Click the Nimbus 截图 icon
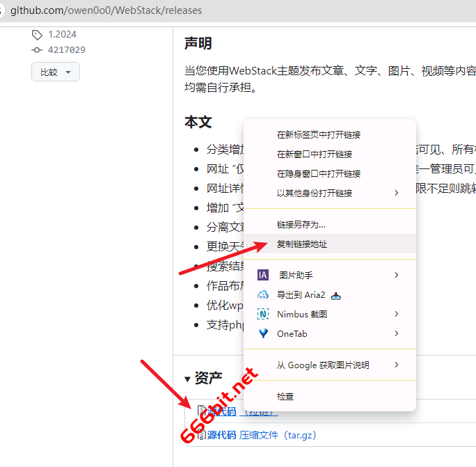 pyautogui.click(x=263, y=314)
